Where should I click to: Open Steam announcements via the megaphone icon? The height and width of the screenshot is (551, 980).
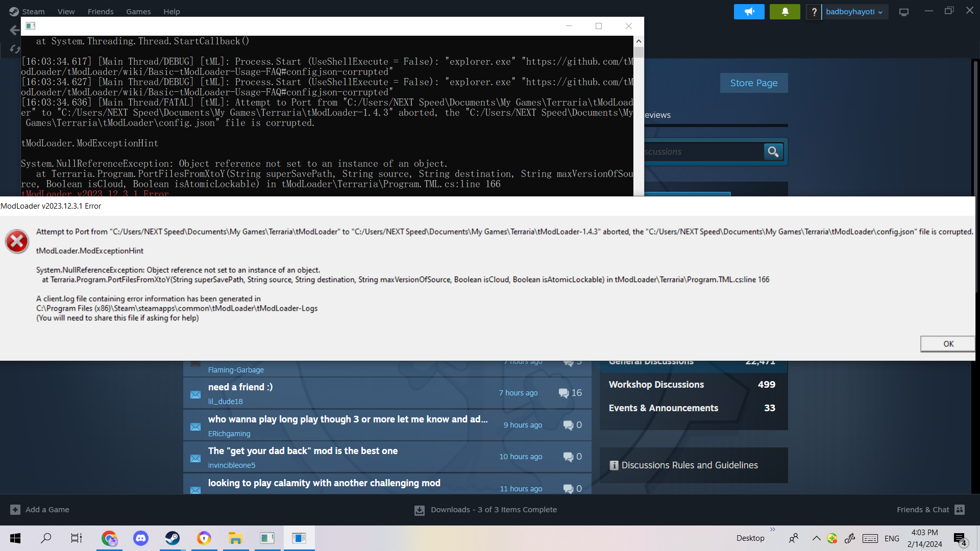749,11
